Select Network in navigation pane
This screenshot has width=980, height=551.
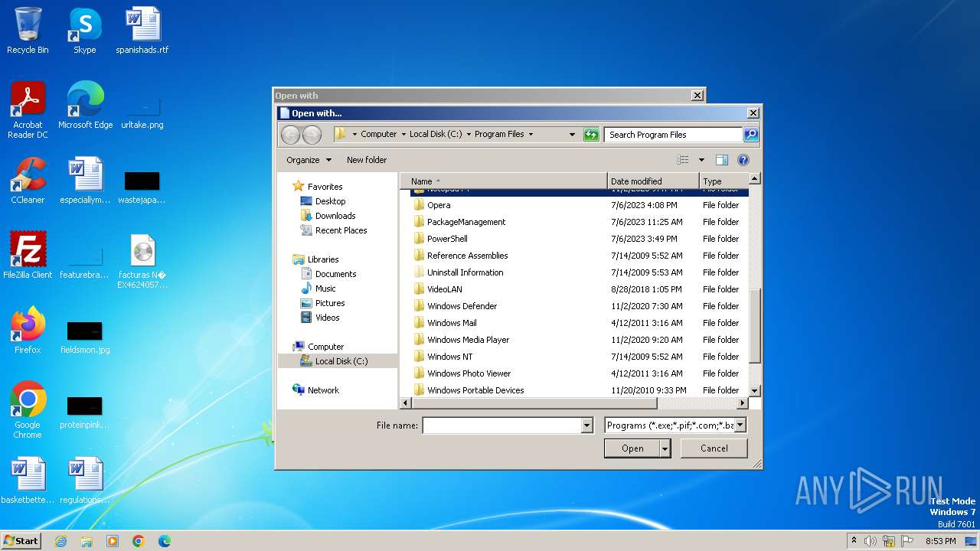[323, 390]
